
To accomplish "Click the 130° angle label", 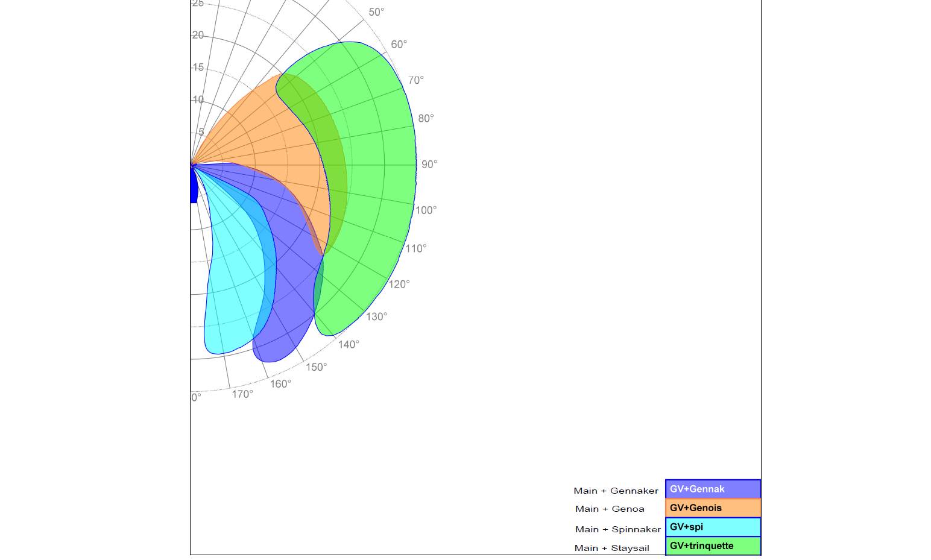I will tap(376, 316).
